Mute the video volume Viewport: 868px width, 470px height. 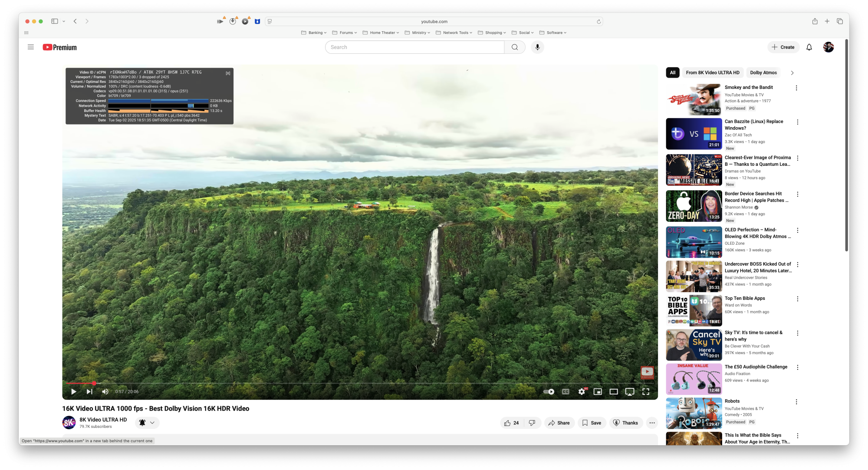pos(105,391)
